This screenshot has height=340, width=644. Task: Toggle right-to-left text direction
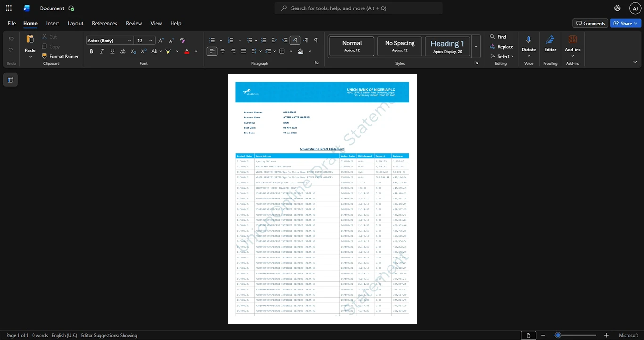(x=305, y=41)
